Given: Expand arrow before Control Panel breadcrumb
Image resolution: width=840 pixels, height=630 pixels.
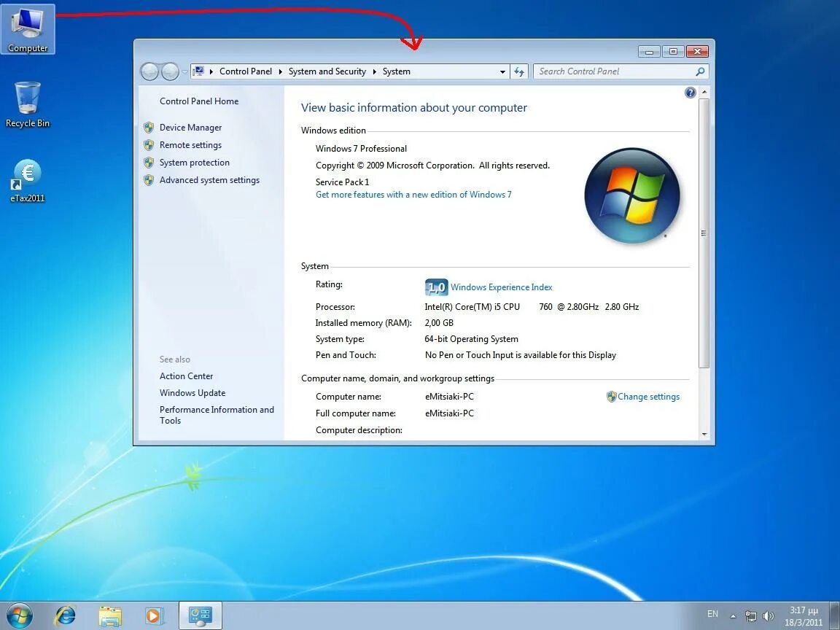Looking at the screenshot, I should pos(211,71).
